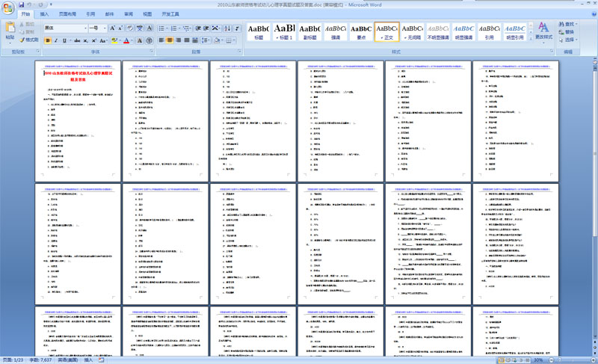Click the Character Border A icon
This screenshot has width=598, height=364.
pyautogui.click(x=149, y=28)
